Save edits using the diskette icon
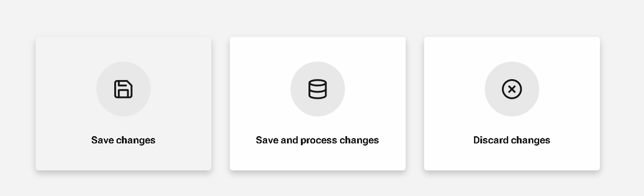The height and width of the screenshot is (196, 644). [x=123, y=89]
